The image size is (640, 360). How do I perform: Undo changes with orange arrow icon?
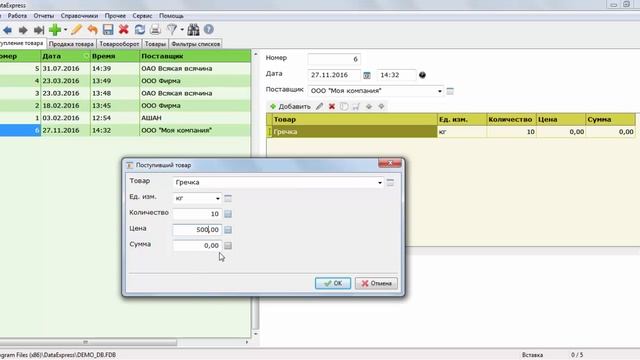click(x=93, y=30)
